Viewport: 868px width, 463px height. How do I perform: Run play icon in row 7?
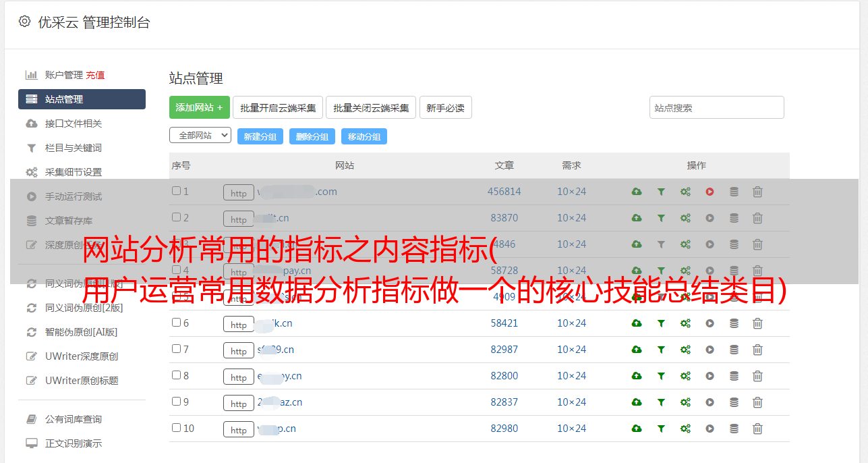coord(710,350)
